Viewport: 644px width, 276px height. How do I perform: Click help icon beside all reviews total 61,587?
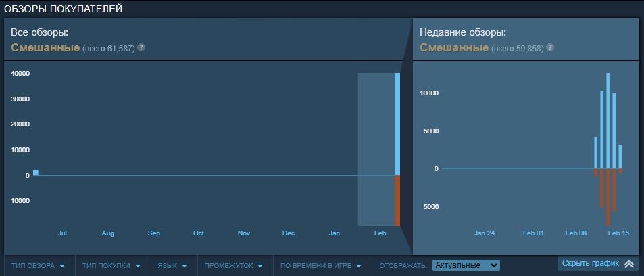point(141,48)
